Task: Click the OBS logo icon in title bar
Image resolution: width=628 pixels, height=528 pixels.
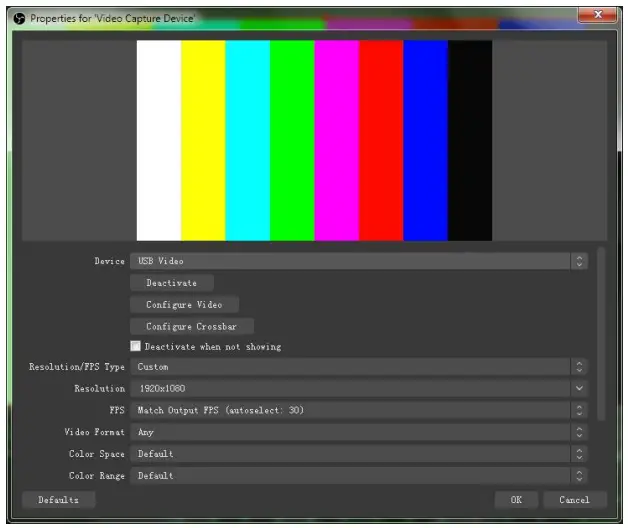Action: pyautogui.click(x=19, y=18)
